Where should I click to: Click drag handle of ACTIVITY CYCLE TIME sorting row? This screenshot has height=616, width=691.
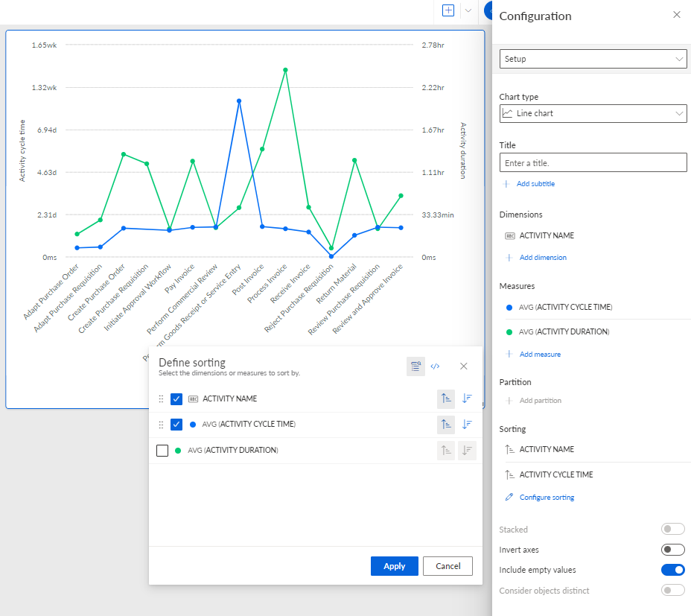[161, 425]
